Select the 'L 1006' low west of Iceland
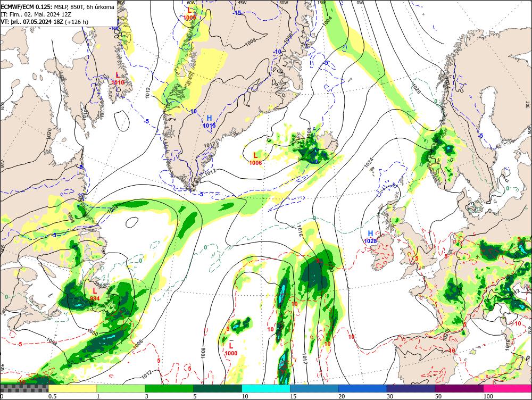The image size is (532, 400). click(255, 159)
